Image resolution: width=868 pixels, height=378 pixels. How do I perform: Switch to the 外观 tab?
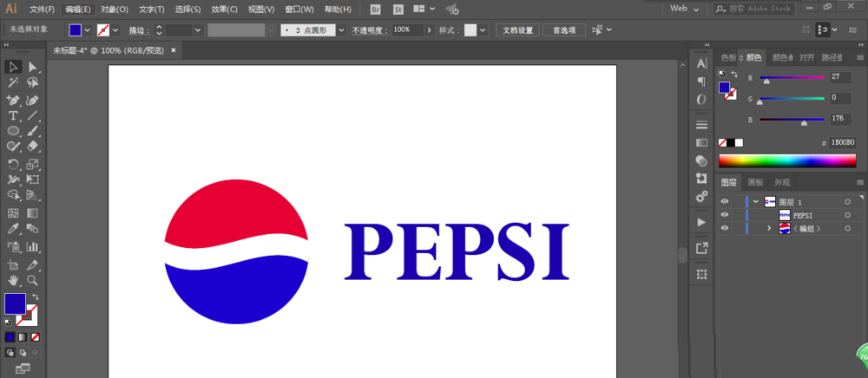[x=782, y=183]
